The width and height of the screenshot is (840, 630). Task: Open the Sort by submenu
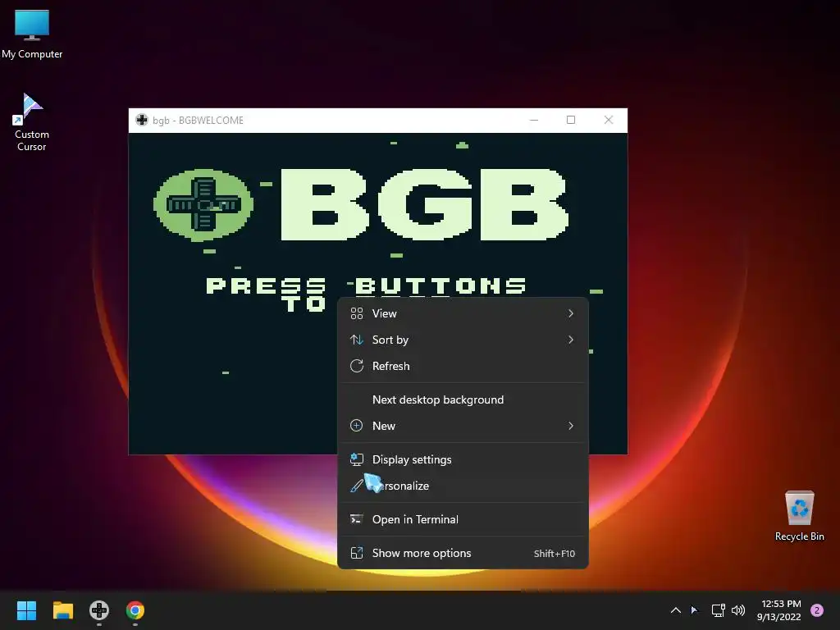coord(463,340)
